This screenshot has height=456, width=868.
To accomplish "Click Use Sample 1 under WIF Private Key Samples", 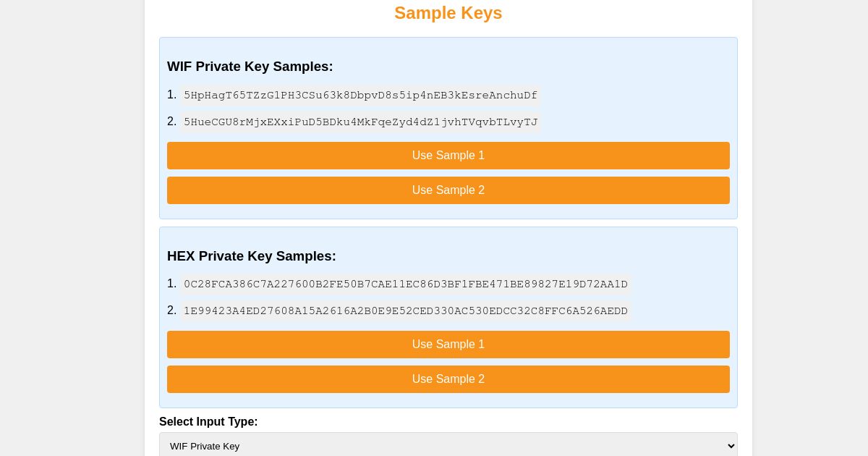I will point(448,156).
